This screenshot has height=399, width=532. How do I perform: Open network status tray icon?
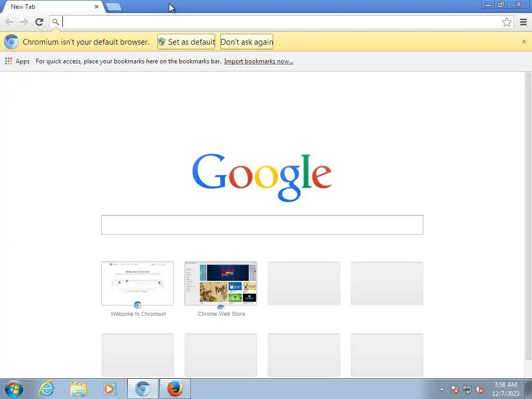[467, 389]
